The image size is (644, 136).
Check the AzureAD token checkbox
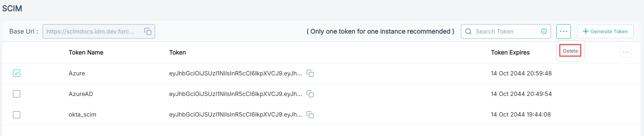click(x=17, y=94)
